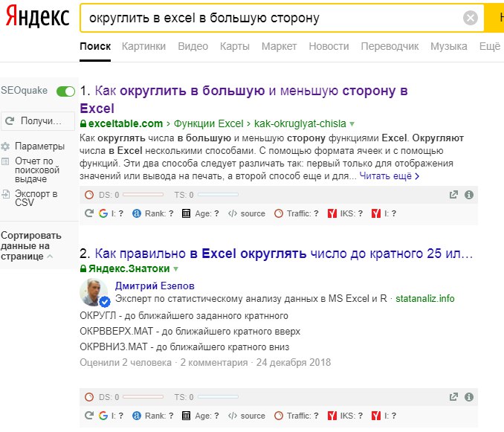
Task: Switch to the Карты tab
Action: [235, 46]
